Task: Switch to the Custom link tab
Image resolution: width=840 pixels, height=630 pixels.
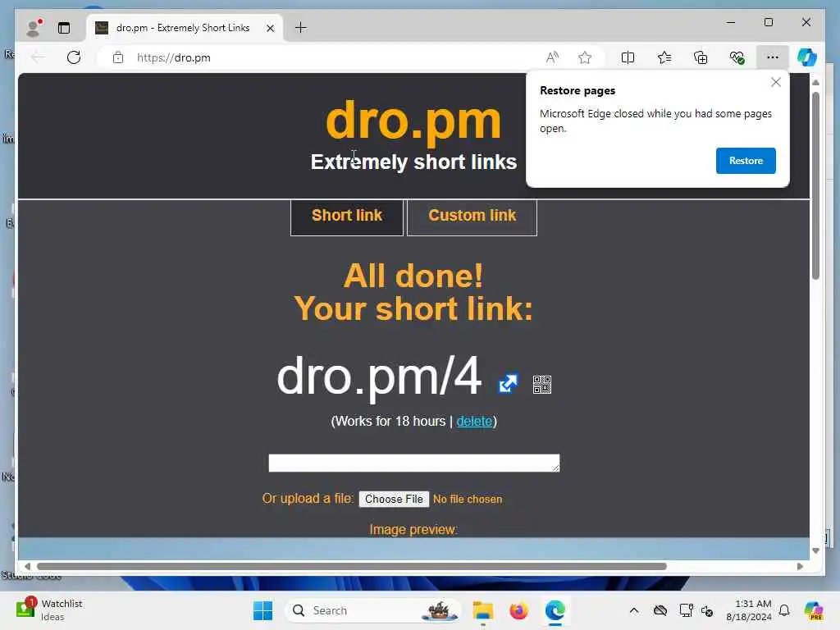Action: 472,217
